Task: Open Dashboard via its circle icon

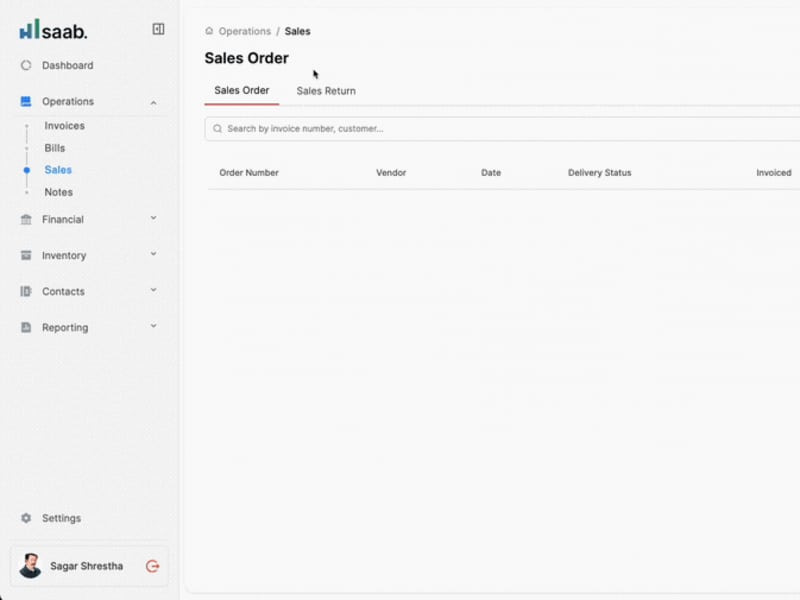Action: tap(26, 65)
